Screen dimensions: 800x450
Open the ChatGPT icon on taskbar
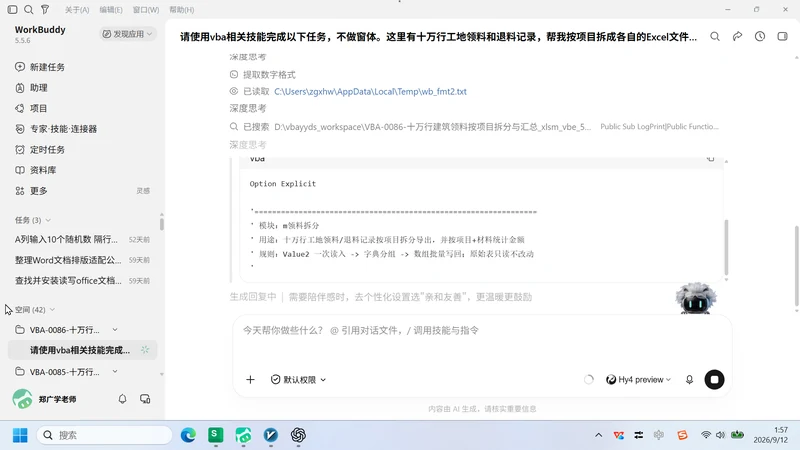pos(298,435)
